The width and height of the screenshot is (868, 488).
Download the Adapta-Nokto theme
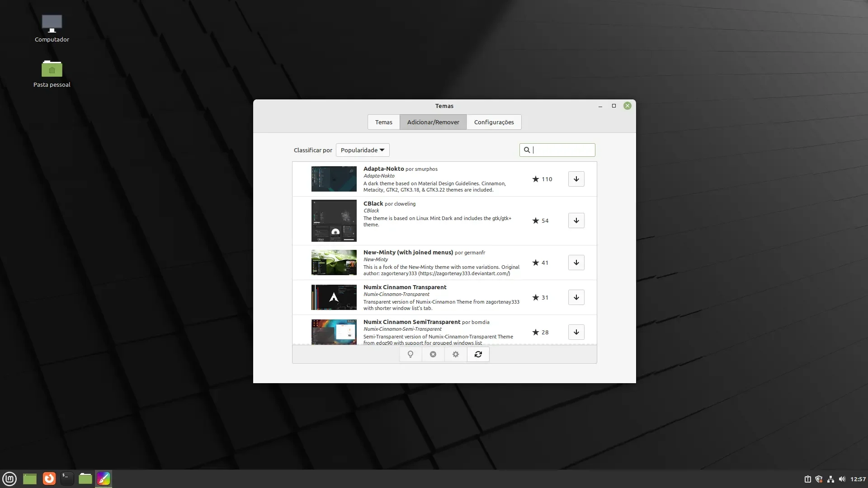[576, 179]
